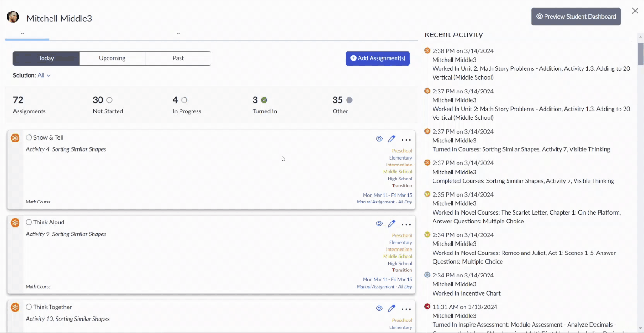Viewport: 644px width, 333px height.
Task: Switch to the Upcoming tab
Action: 112,58
